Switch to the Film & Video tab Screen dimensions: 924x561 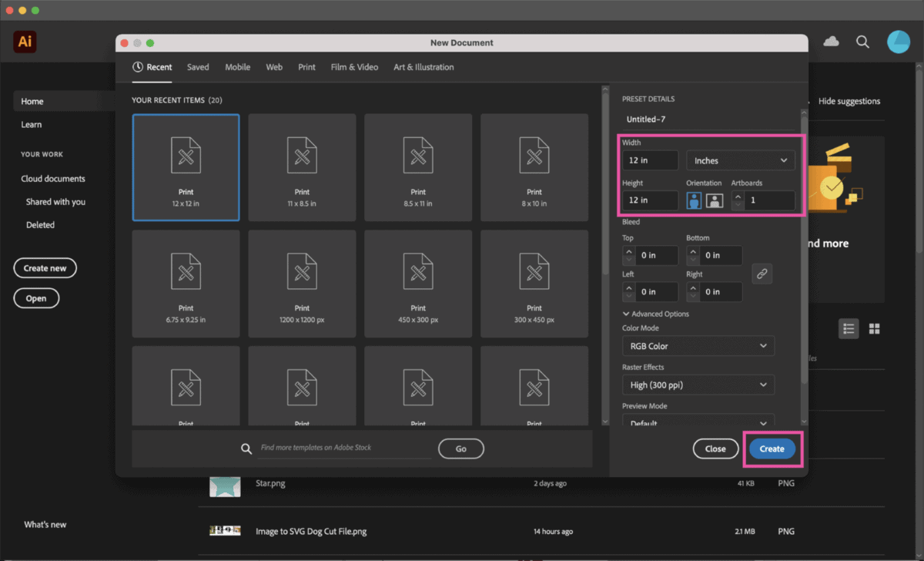(x=354, y=67)
